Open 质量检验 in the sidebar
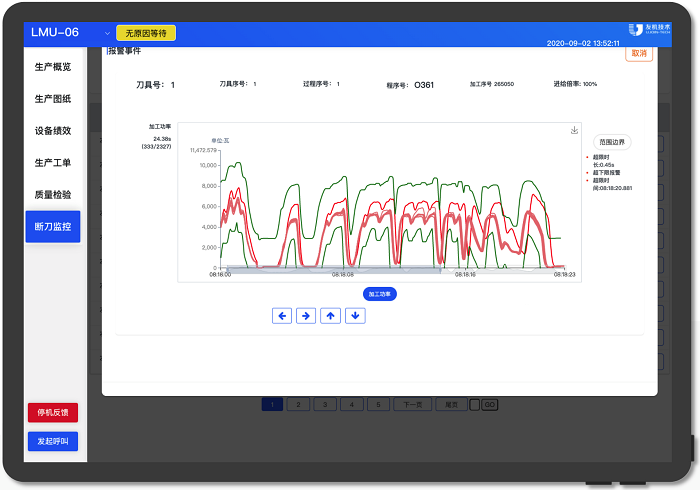Viewport: 700px width, 490px height. [x=53, y=195]
